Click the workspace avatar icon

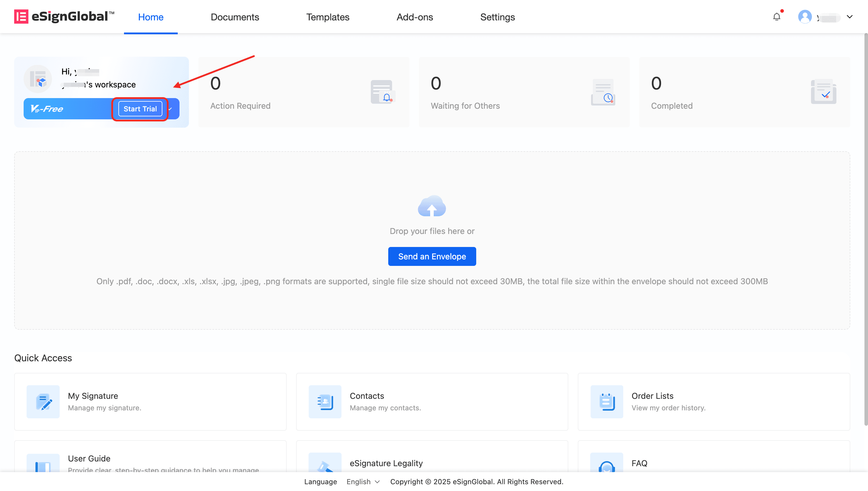point(38,79)
